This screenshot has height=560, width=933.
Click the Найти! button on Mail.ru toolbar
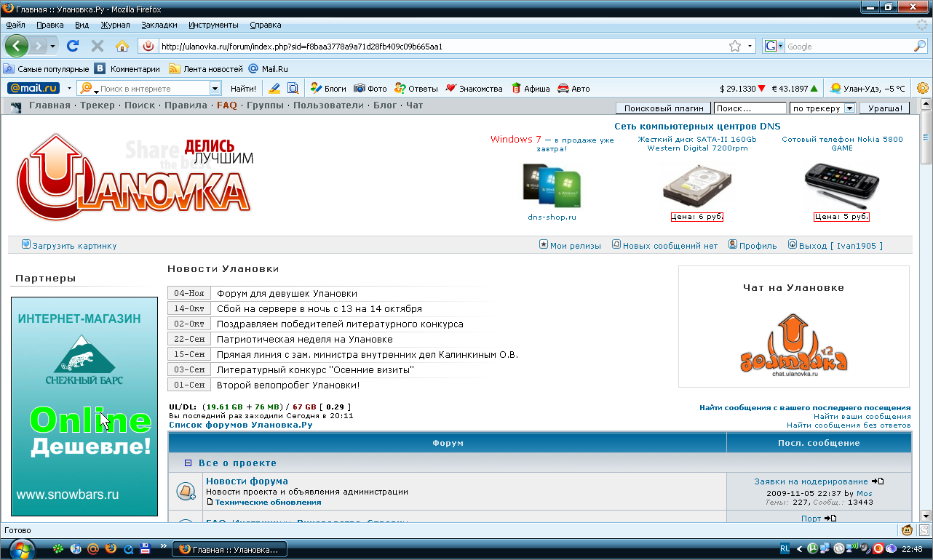tap(243, 89)
